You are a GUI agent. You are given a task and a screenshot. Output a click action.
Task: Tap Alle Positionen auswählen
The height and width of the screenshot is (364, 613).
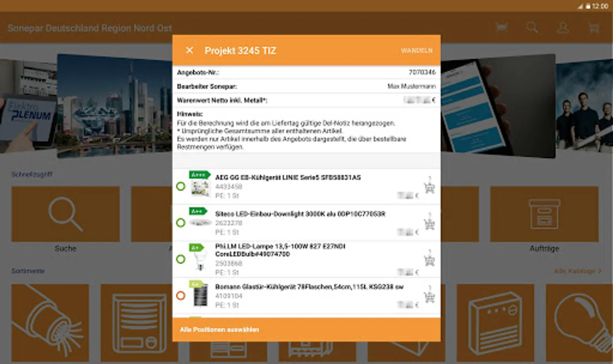(x=220, y=330)
